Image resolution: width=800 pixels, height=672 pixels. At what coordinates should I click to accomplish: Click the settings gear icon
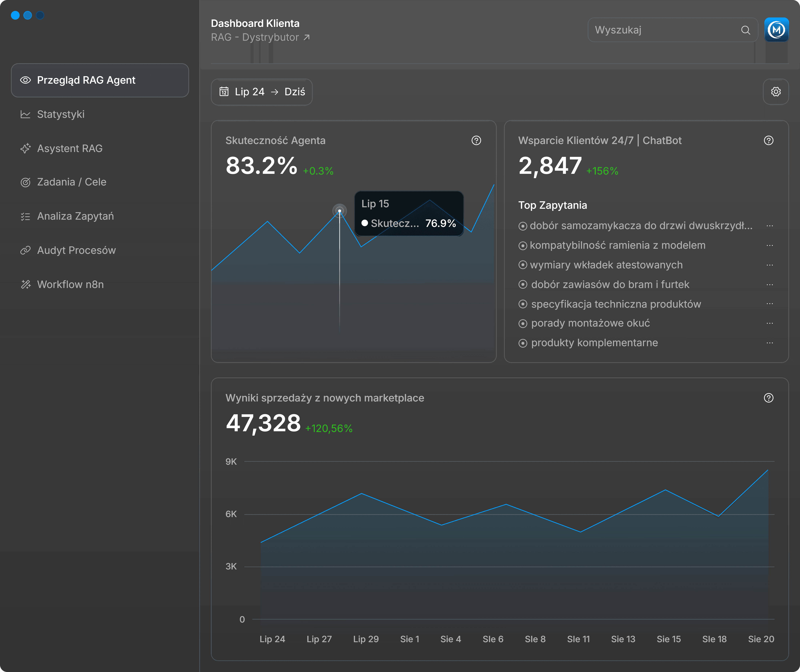point(776,92)
